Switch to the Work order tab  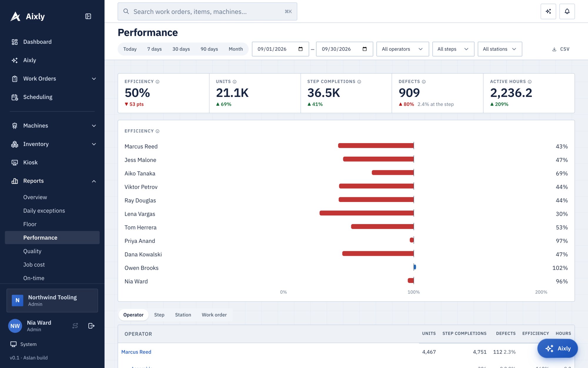pos(214,315)
